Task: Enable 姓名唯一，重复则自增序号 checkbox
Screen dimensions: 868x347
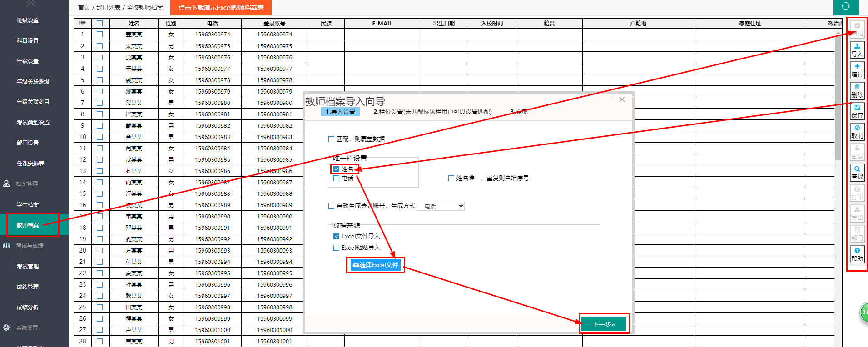Action: click(x=451, y=178)
